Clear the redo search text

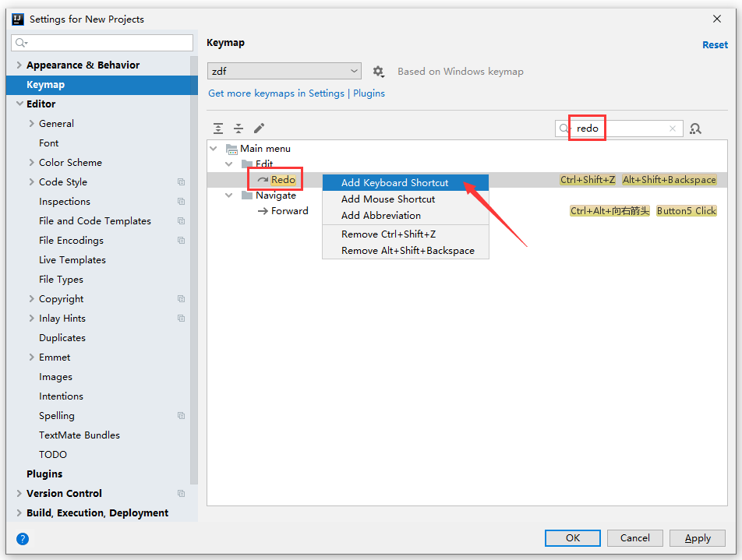click(x=673, y=129)
